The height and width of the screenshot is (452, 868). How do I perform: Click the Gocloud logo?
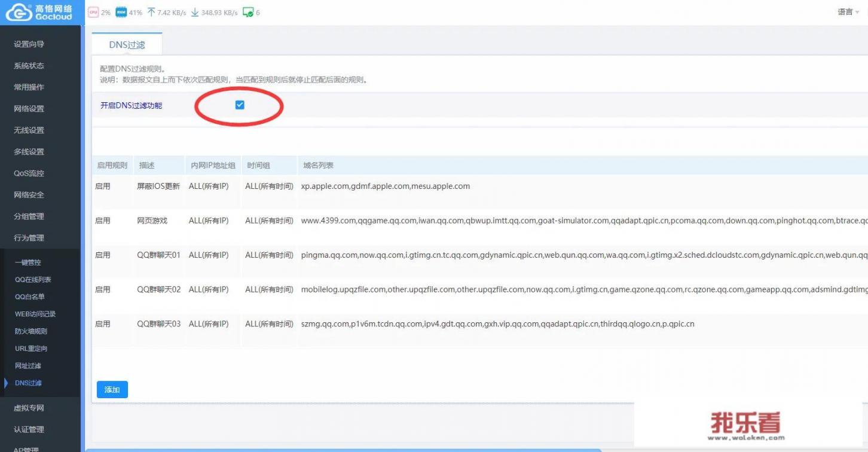39,12
